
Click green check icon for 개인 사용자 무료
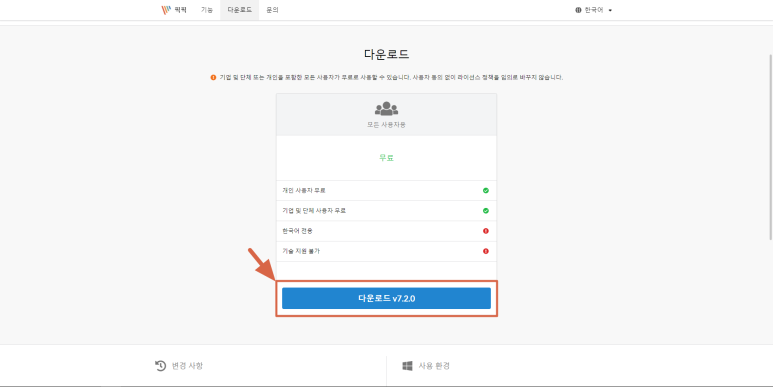click(486, 190)
